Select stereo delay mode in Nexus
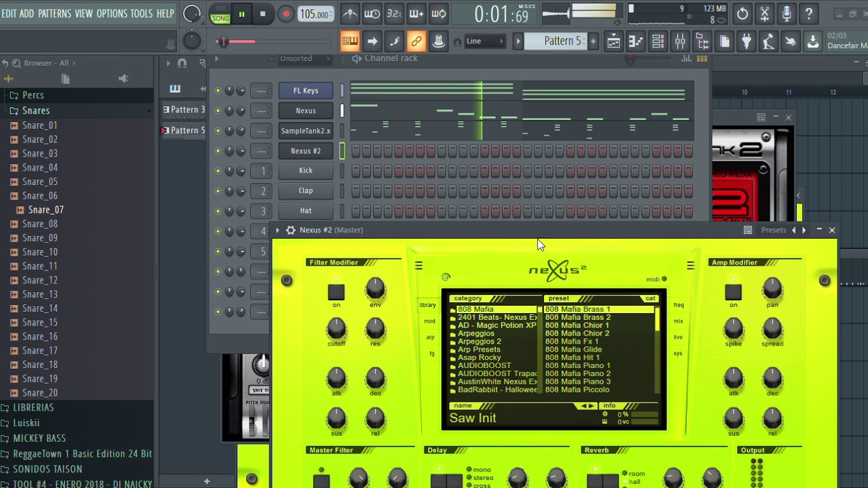The image size is (868, 488). [479, 478]
